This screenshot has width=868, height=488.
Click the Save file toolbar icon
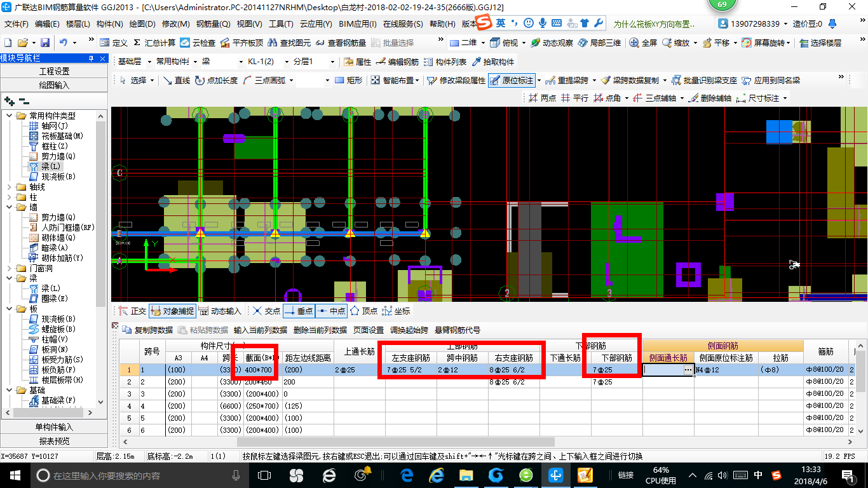tap(45, 43)
